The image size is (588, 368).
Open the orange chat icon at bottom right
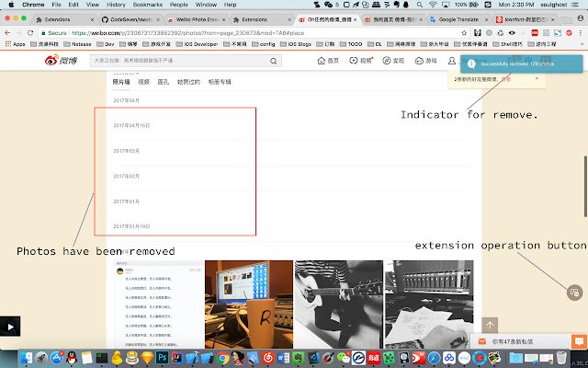[580, 341]
